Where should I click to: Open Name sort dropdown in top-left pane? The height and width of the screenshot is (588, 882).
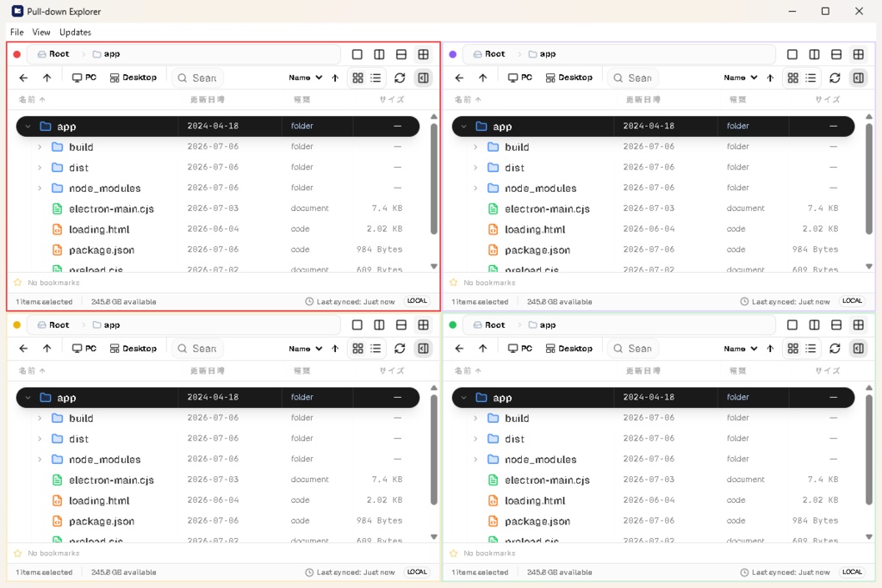(x=305, y=78)
